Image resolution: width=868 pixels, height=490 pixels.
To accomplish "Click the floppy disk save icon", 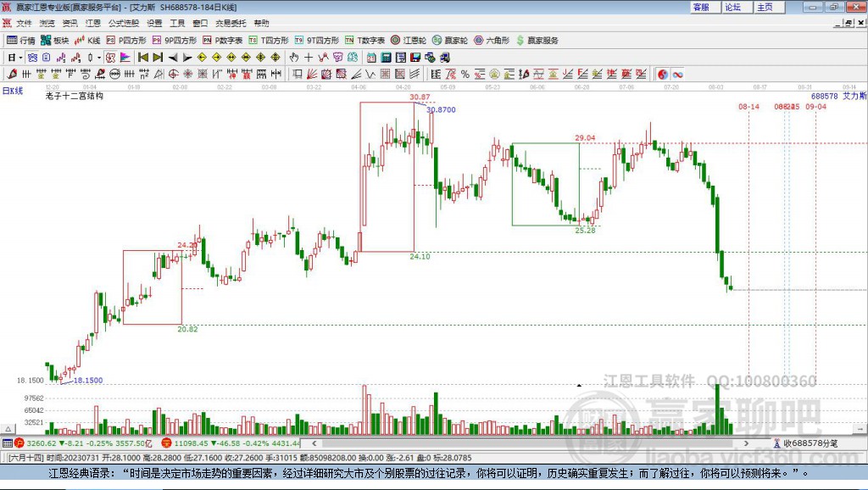I will coord(415,58).
